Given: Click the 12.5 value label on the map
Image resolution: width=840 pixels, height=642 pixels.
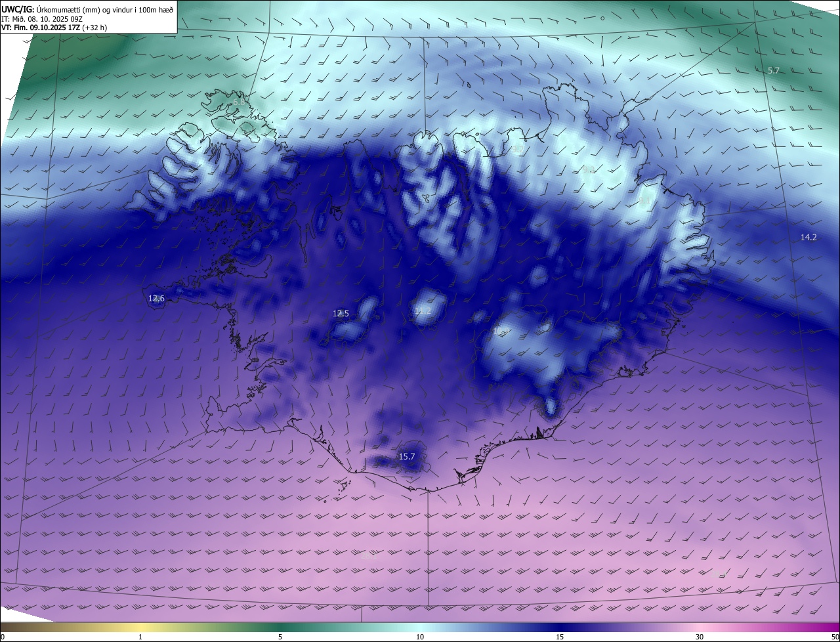Looking at the screenshot, I should click(x=341, y=314).
